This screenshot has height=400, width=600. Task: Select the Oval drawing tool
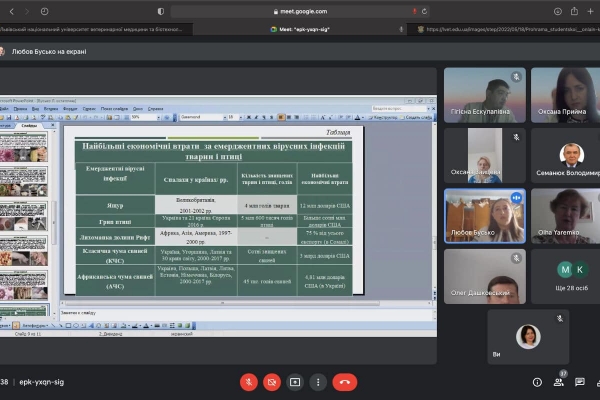point(76,326)
